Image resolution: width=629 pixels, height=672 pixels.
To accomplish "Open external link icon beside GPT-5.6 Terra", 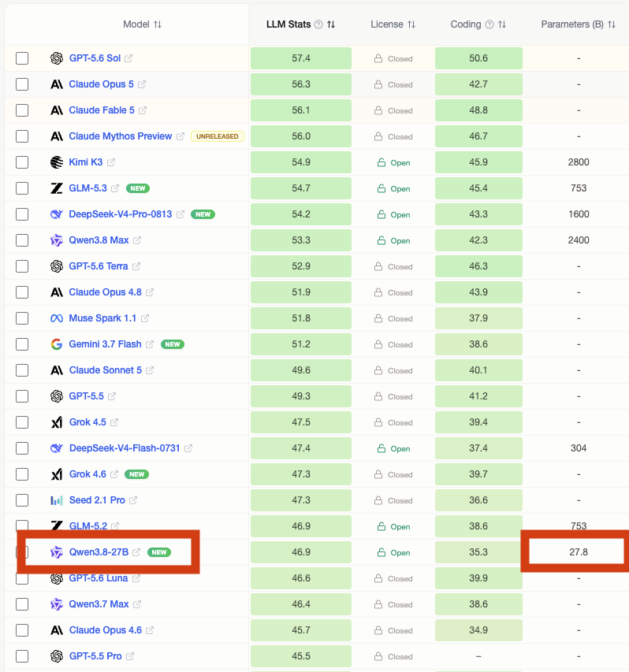I will 136,266.
